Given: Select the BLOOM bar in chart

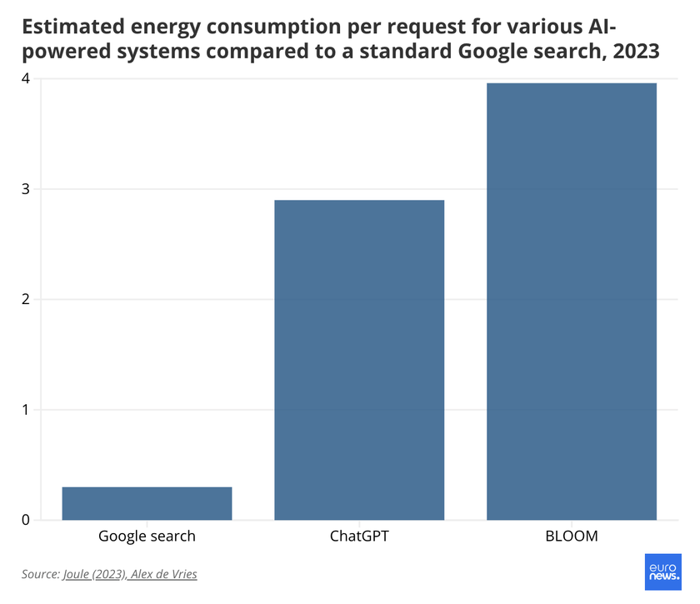Looking at the screenshot, I should [x=572, y=302].
